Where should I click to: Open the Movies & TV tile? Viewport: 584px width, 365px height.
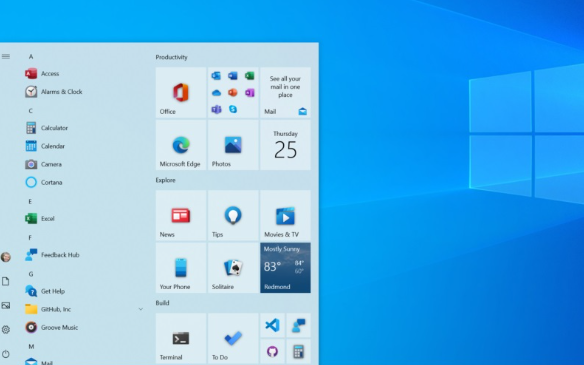point(285,215)
